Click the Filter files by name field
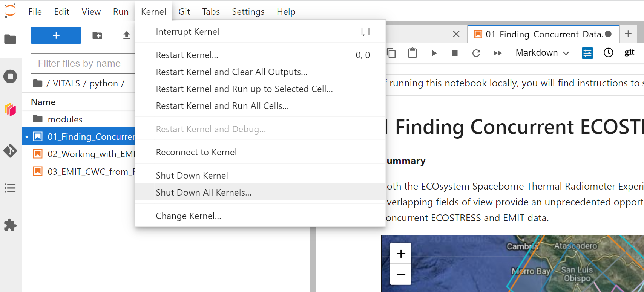 point(83,63)
